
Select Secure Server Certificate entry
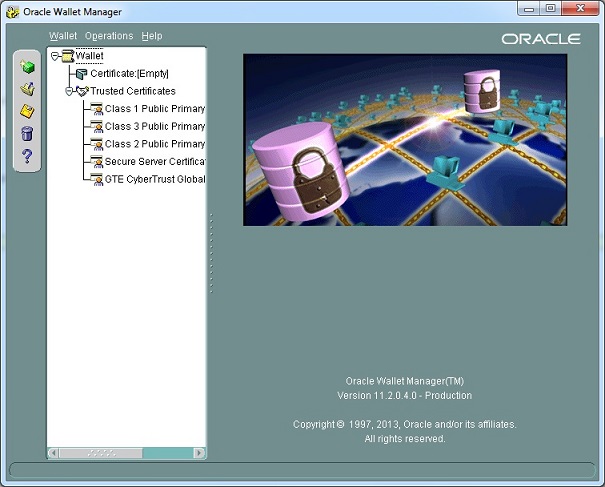click(155, 161)
